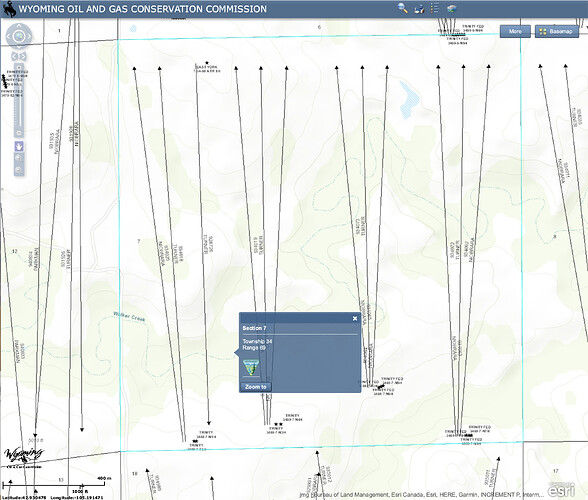Go to previous map extent
588x500 pixels.
[x=15, y=56]
